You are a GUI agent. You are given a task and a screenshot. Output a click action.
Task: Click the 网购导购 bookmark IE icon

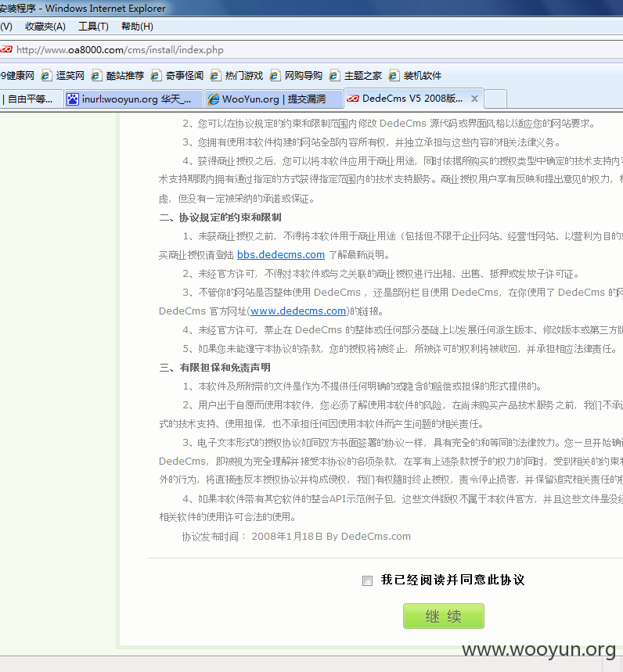pyautogui.click(x=275, y=76)
